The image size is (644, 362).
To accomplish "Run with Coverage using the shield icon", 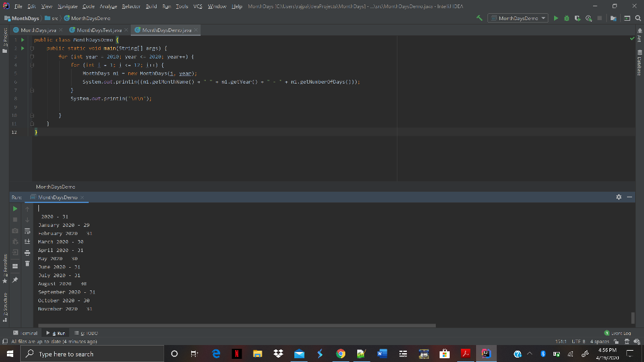I will tap(577, 18).
